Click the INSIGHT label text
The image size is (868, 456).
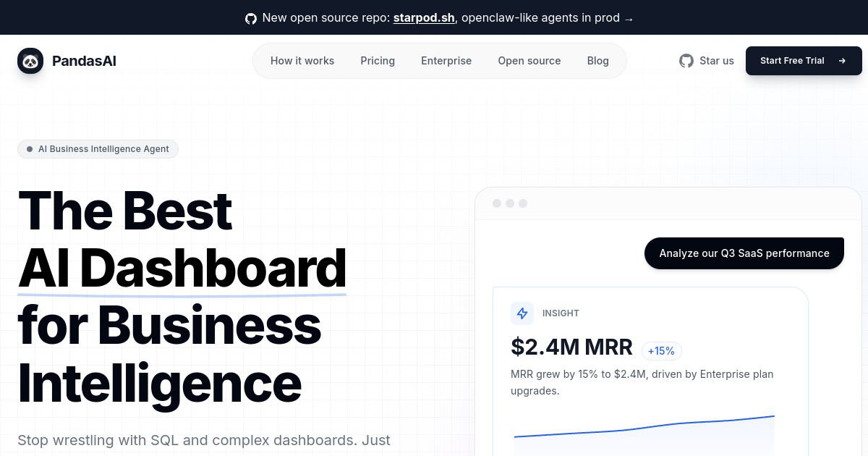[x=561, y=313]
